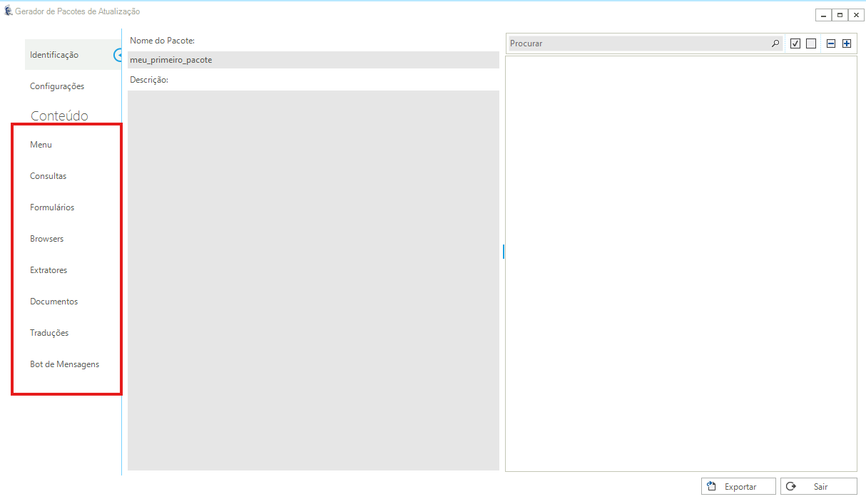866x504 pixels.
Task: Collapse the sidebar with the circular arrow
Action: click(118, 55)
